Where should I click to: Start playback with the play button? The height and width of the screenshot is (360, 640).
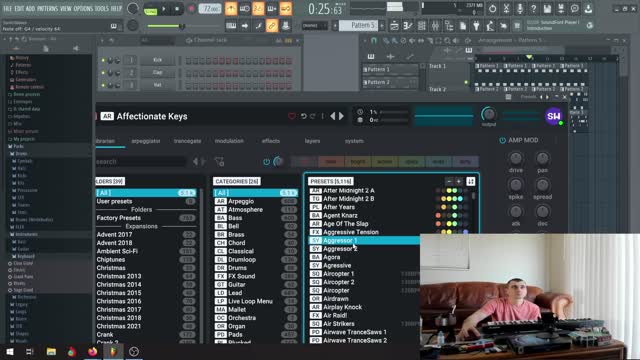pos(164,9)
